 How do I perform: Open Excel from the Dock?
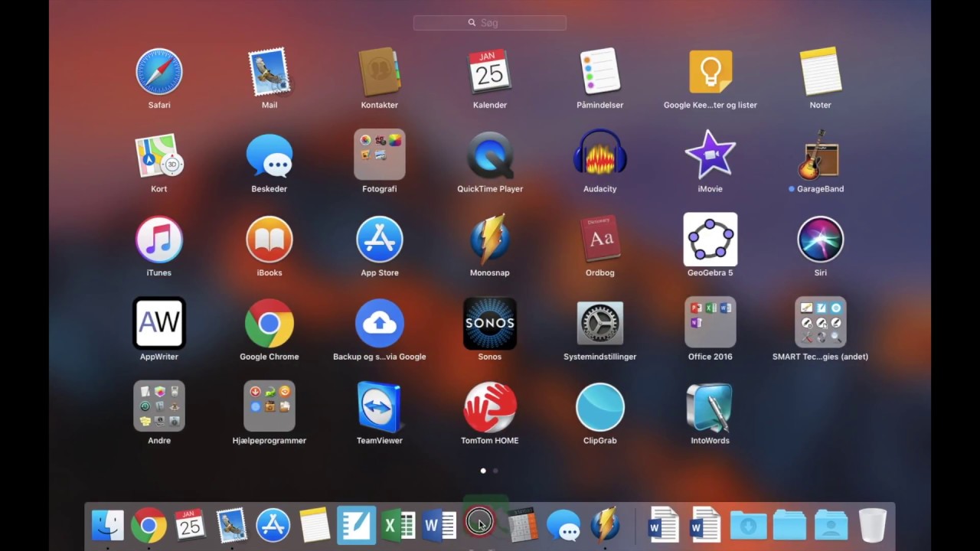398,526
